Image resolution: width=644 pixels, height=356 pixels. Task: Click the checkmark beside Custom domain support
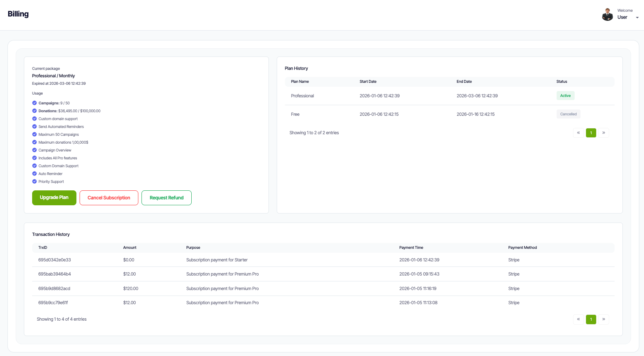pyautogui.click(x=34, y=119)
